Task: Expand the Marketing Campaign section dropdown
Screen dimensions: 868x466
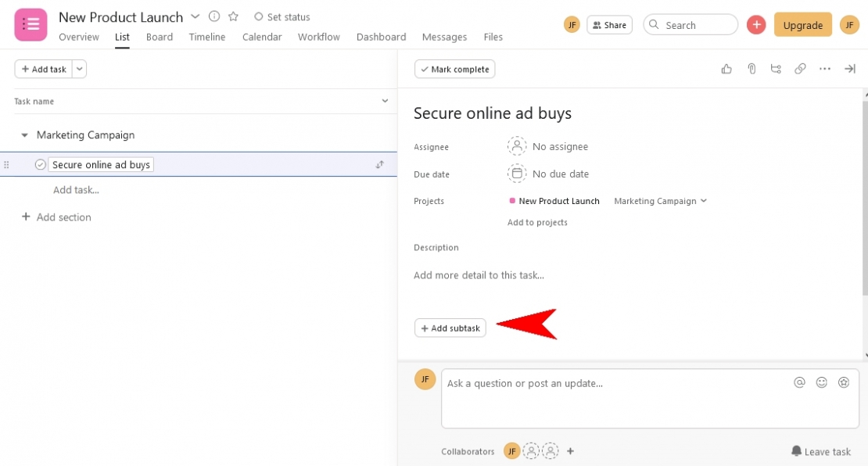Action: pyautogui.click(x=23, y=134)
